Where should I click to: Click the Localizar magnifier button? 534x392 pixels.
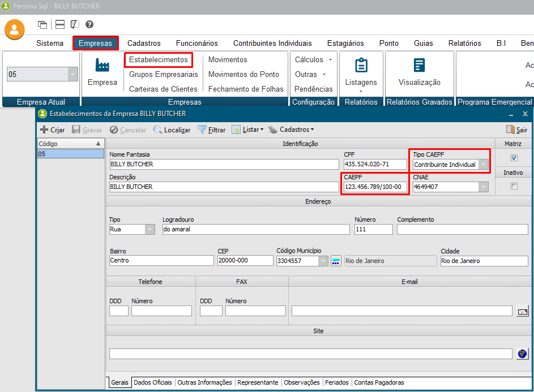pos(172,130)
